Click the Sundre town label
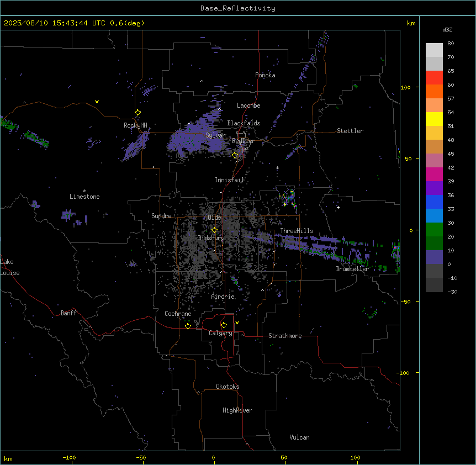 pyautogui.click(x=161, y=216)
